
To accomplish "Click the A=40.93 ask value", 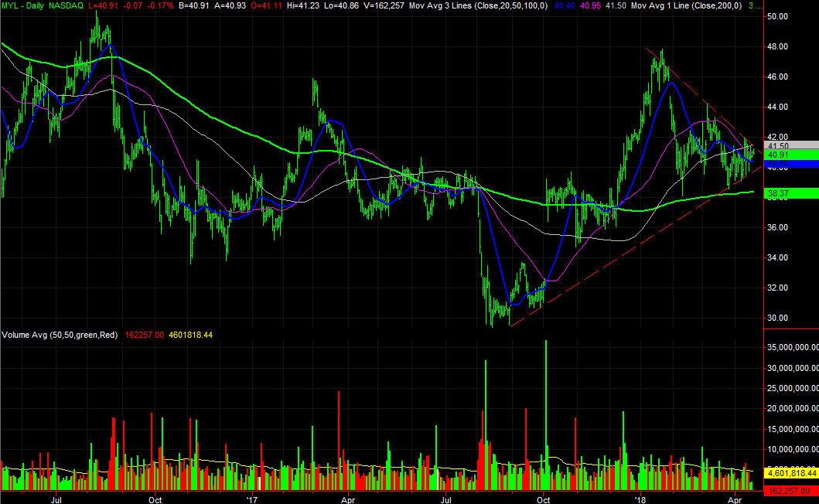I will (229, 5).
